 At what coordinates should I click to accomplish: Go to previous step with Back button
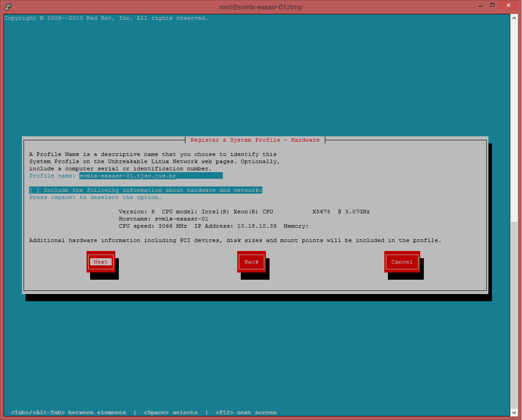pyautogui.click(x=251, y=262)
